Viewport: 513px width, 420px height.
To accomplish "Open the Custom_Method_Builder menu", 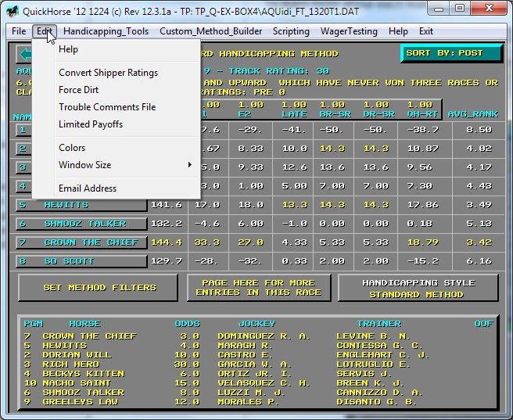I will pyautogui.click(x=210, y=31).
